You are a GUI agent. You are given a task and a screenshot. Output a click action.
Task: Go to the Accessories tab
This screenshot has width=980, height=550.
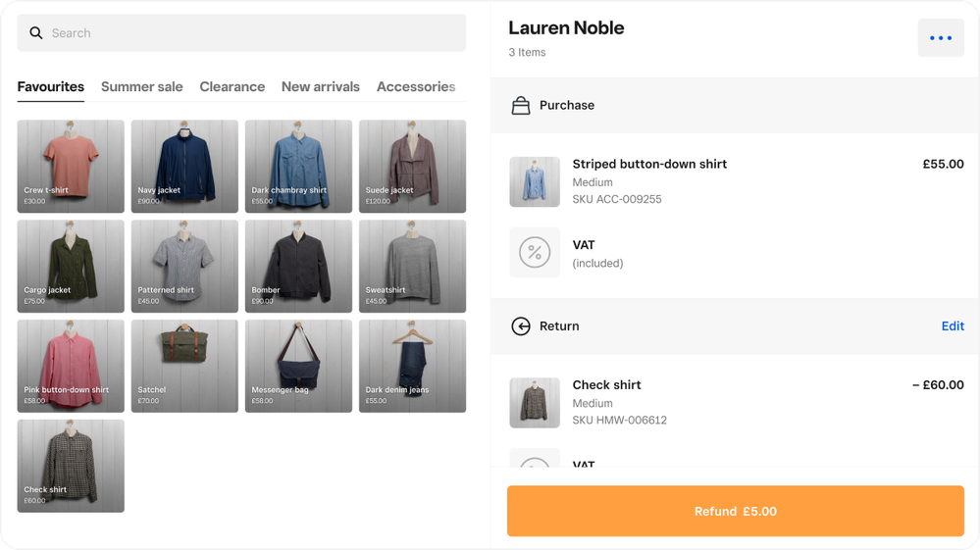click(x=416, y=87)
